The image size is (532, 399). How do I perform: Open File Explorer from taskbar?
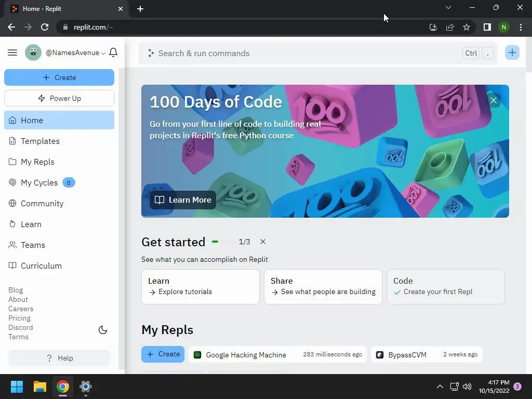pyautogui.click(x=40, y=387)
